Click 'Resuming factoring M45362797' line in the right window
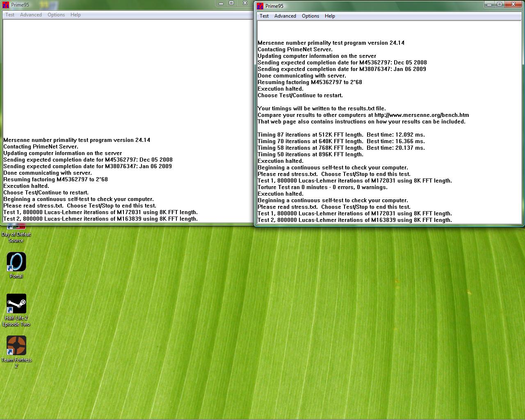The image size is (525, 420). click(x=310, y=82)
